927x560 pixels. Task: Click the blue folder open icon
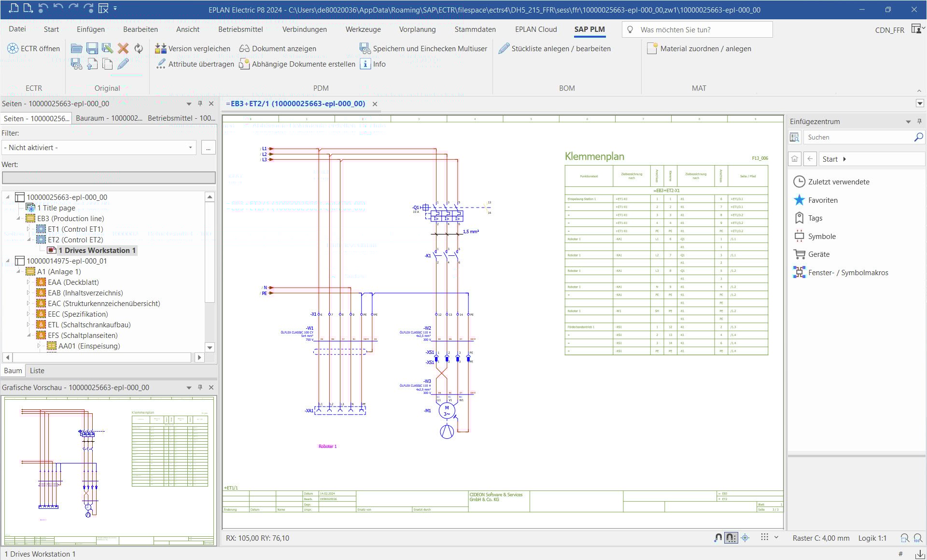click(x=76, y=48)
